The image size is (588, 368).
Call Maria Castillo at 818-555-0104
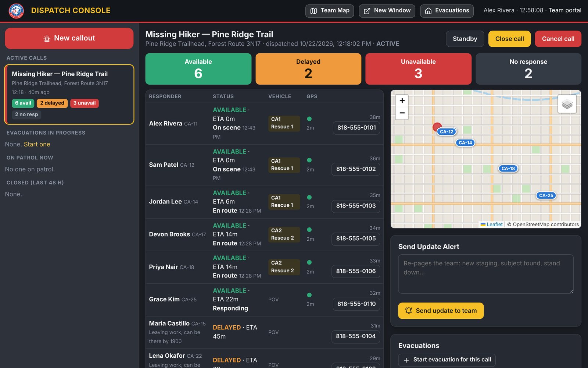[356, 336]
